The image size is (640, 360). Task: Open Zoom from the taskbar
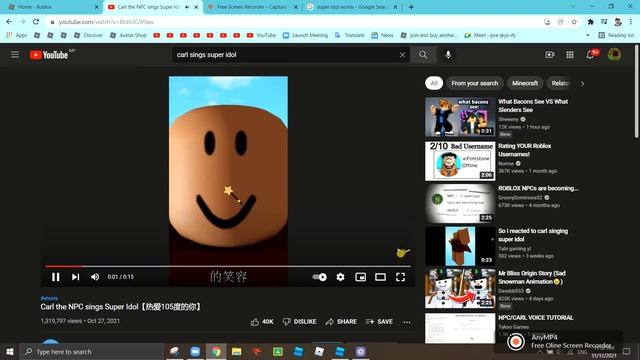(x=195, y=351)
